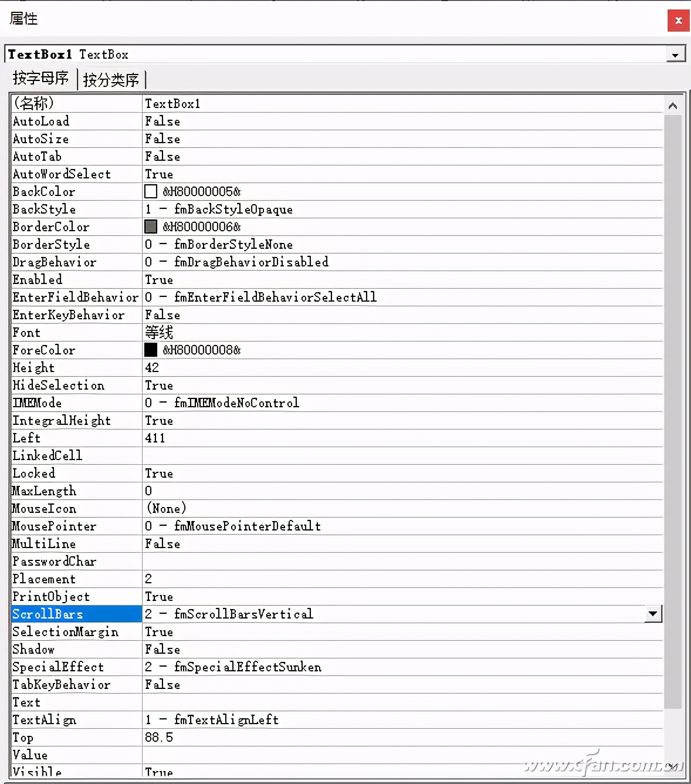Select the HideSelection property name
691x784 pixels.
tap(58, 385)
